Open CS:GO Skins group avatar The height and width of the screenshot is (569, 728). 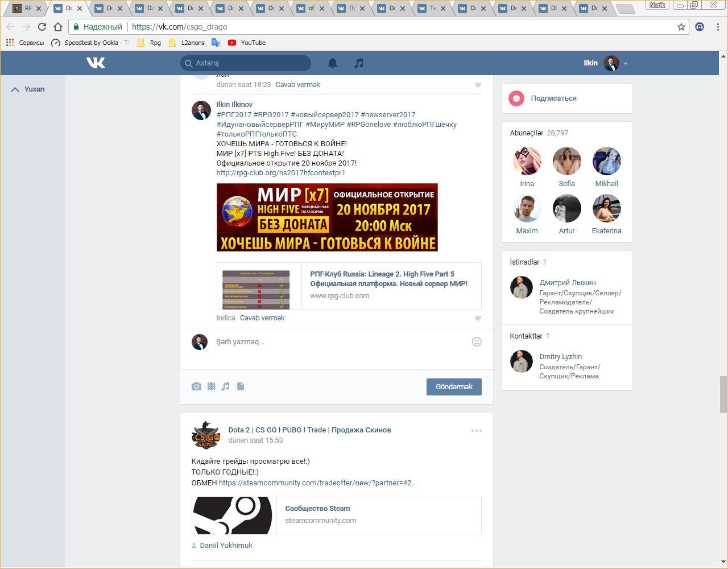point(205,435)
